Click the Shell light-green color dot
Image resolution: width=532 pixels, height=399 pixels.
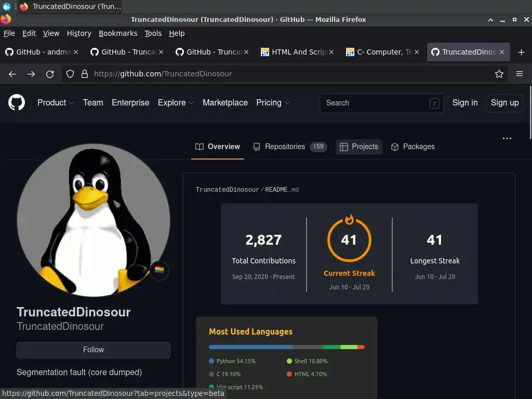coord(289,361)
